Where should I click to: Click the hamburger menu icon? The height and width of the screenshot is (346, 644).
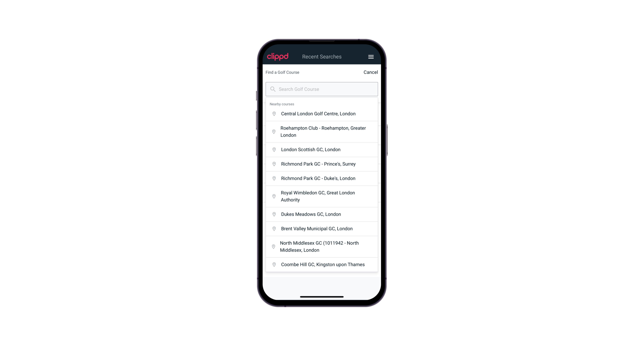(370, 57)
